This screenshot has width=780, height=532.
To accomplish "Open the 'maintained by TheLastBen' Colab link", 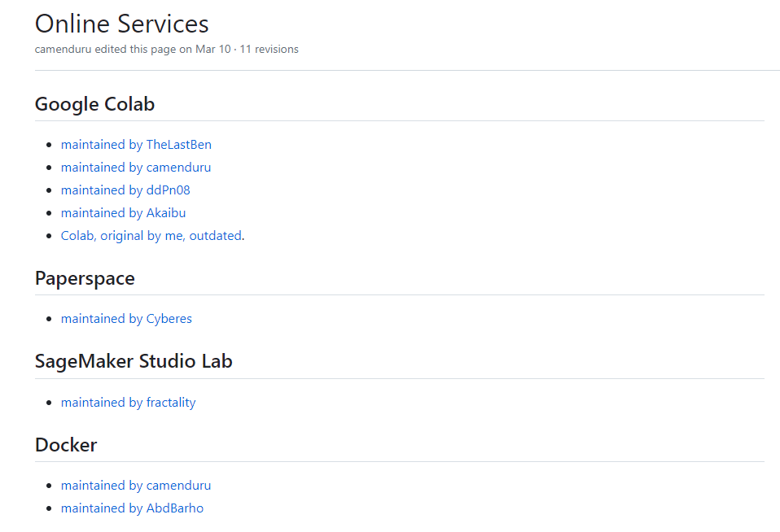I will click(x=136, y=145).
